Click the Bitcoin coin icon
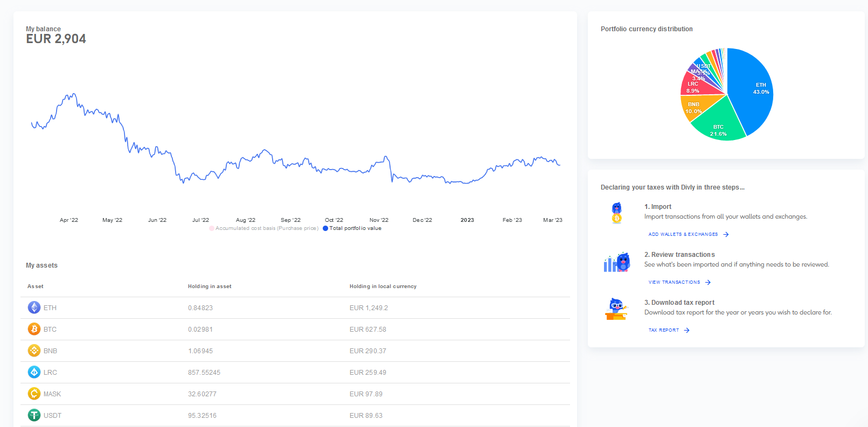The width and height of the screenshot is (868, 427). click(x=34, y=329)
